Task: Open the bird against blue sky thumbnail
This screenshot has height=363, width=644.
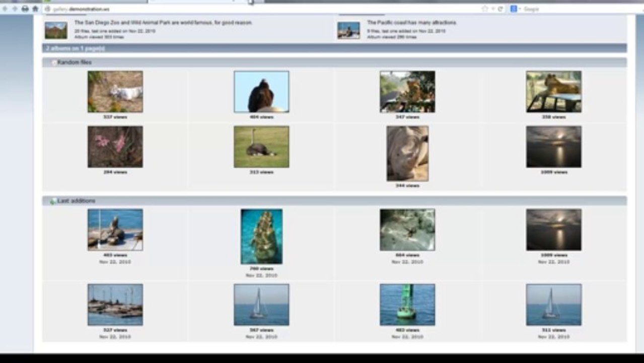Action: click(261, 91)
